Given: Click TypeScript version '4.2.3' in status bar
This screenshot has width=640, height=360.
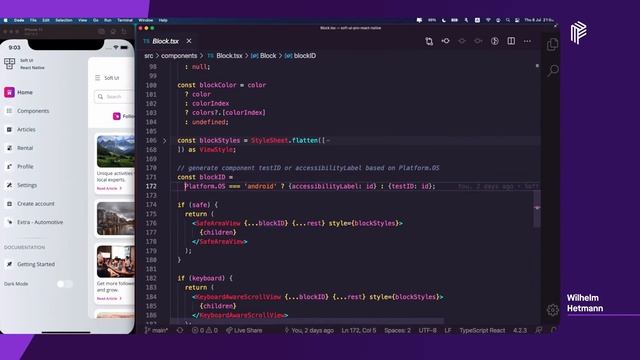Looking at the screenshot, I should tap(520, 330).
